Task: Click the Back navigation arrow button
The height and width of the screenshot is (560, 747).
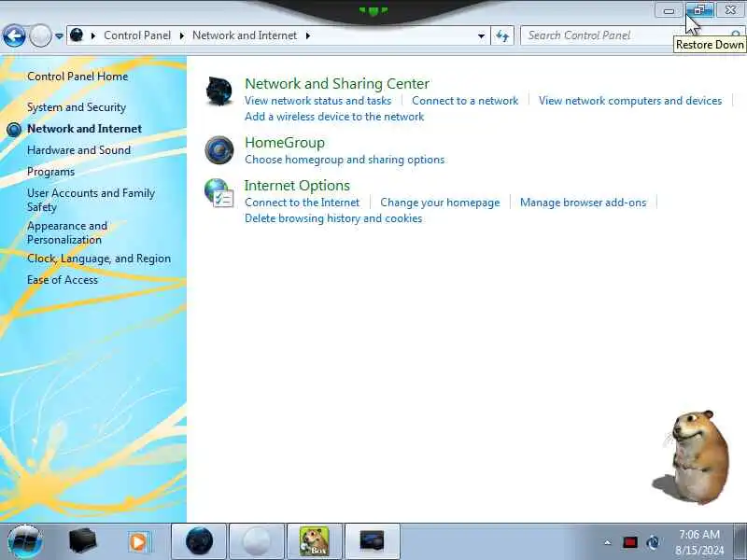Action: click(x=14, y=35)
